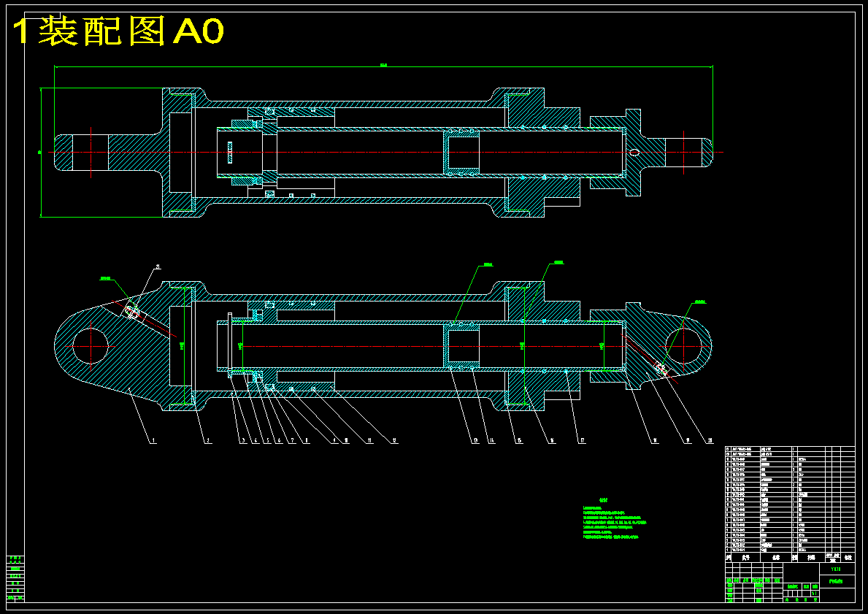Screen dimensions: 868x614
Task: Select part balloon number "21" above left clevis
Action: pyautogui.click(x=158, y=267)
